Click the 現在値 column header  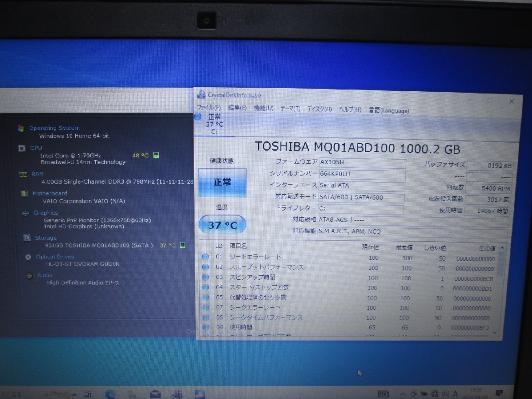pyautogui.click(x=370, y=246)
